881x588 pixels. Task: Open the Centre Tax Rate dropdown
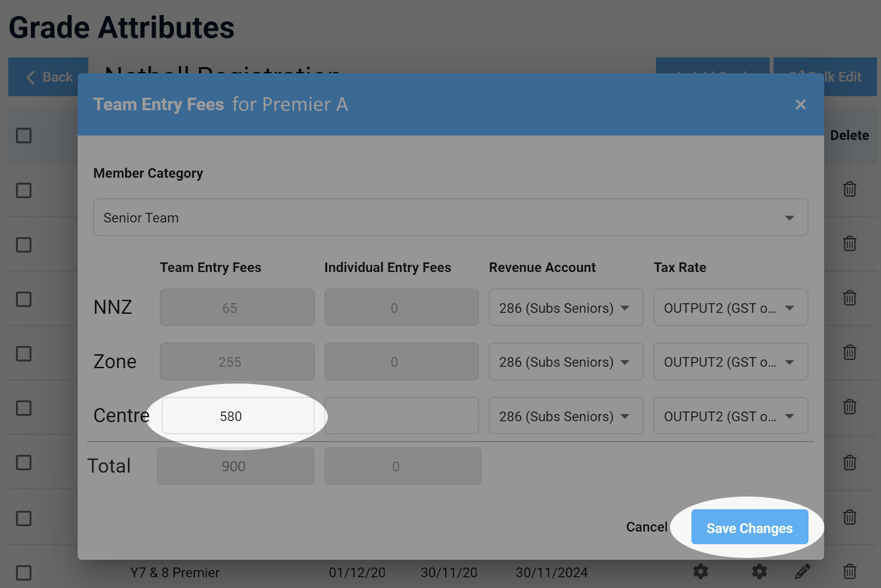[731, 416]
